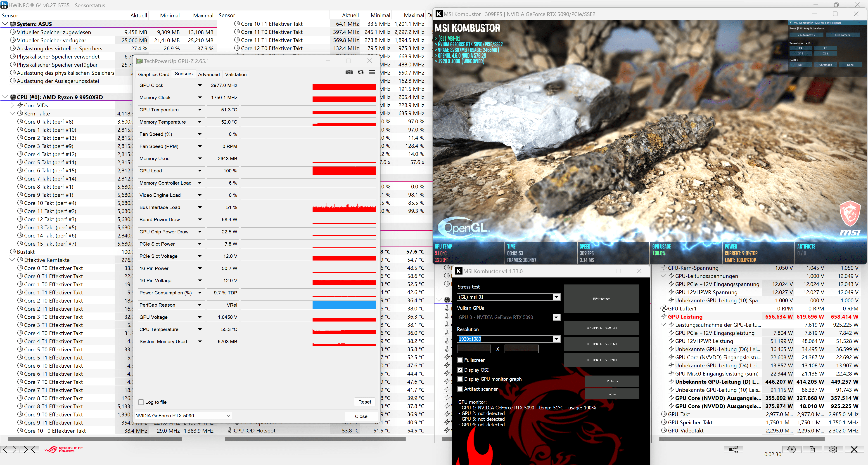Viewport: 868px width, 465px height.
Task: Click the custom width input field in Kombustor
Action: (474, 349)
